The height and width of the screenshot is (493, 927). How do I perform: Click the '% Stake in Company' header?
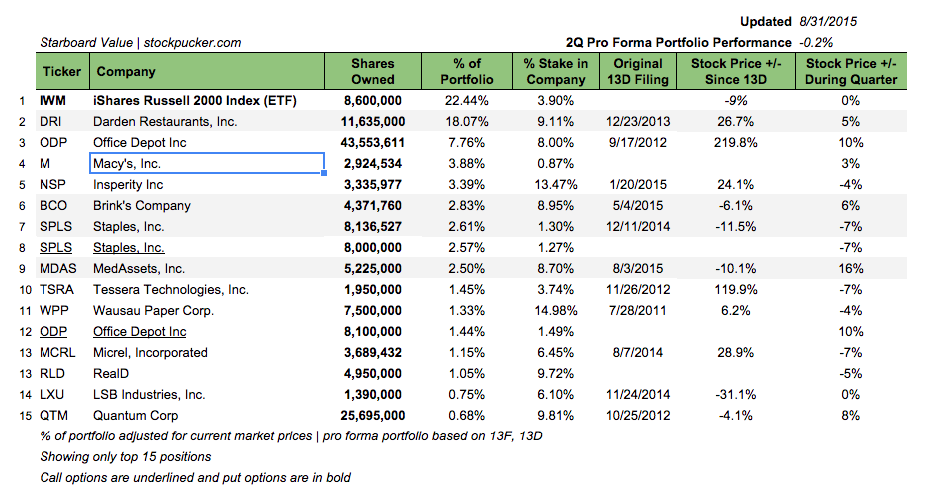tap(556, 72)
